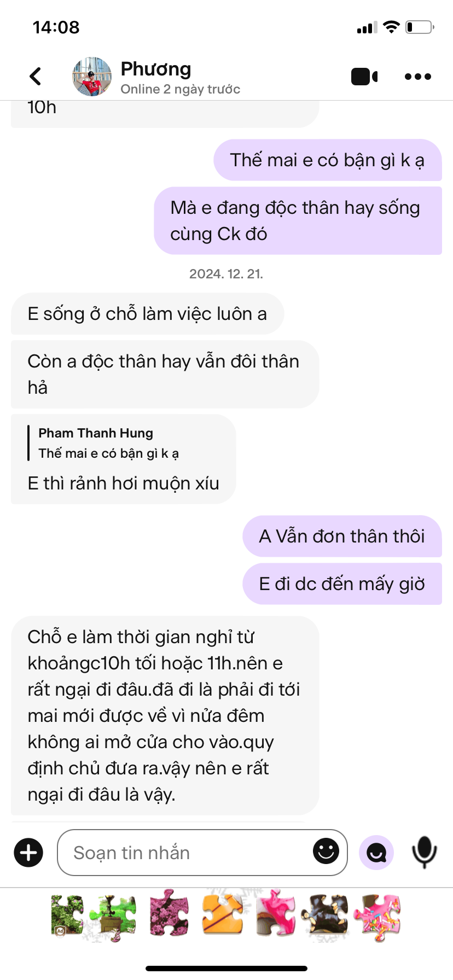This screenshot has width=453, height=980.
Task: Tap the pink sprinkles puzzle piece
Action: (377, 917)
